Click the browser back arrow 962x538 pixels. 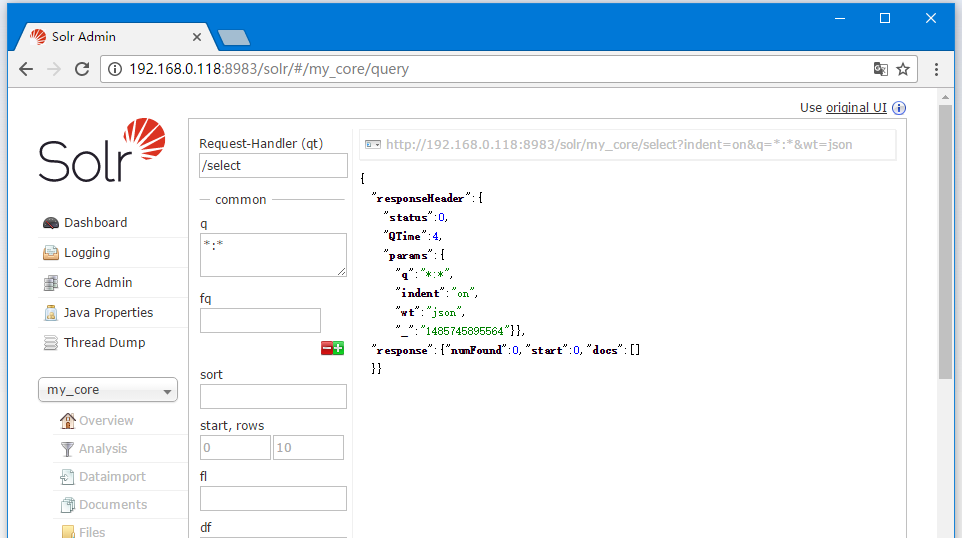click(26, 69)
